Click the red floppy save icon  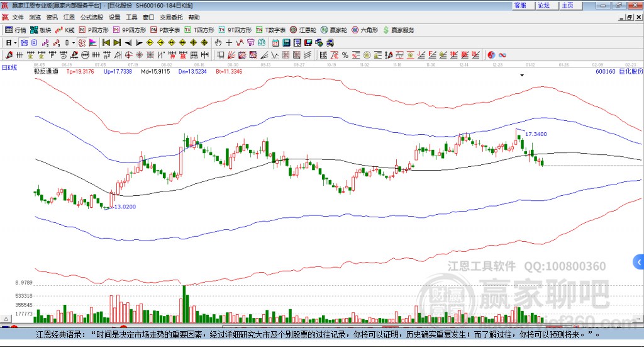[308, 43]
